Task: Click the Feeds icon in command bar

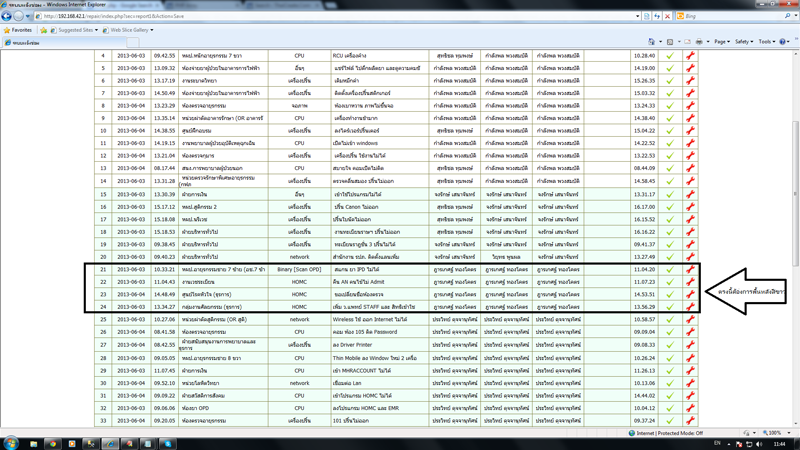Action: [x=670, y=42]
